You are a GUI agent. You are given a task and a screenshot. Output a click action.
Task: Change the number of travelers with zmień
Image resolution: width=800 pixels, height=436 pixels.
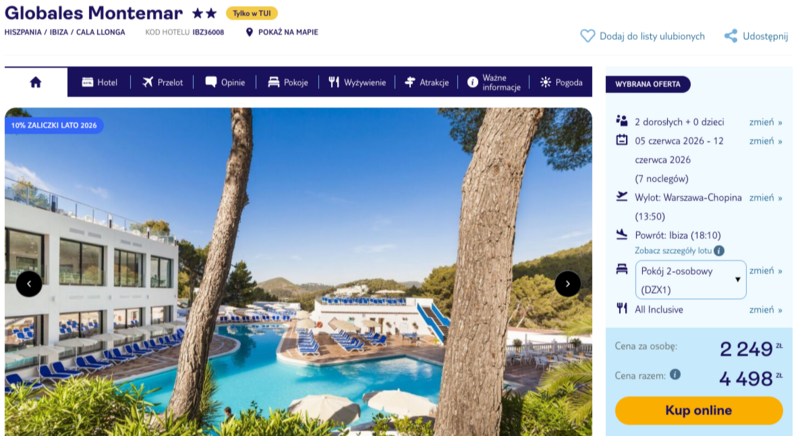click(765, 122)
